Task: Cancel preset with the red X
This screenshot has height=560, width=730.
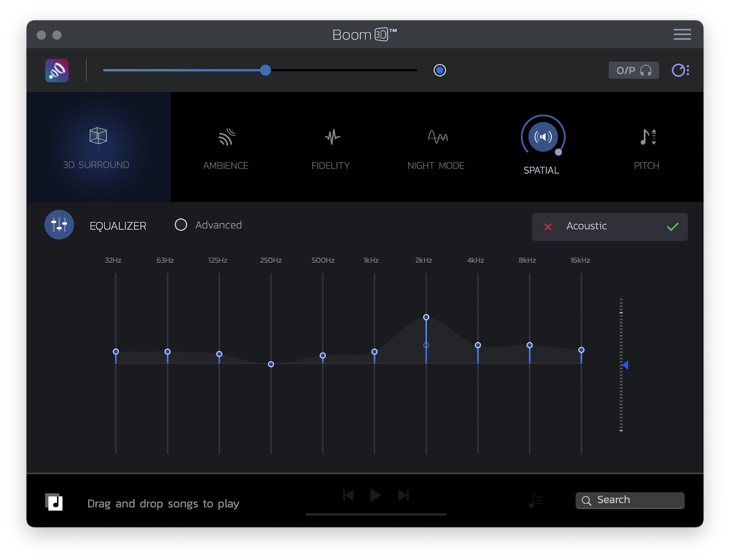Action: [x=548, y=227]
